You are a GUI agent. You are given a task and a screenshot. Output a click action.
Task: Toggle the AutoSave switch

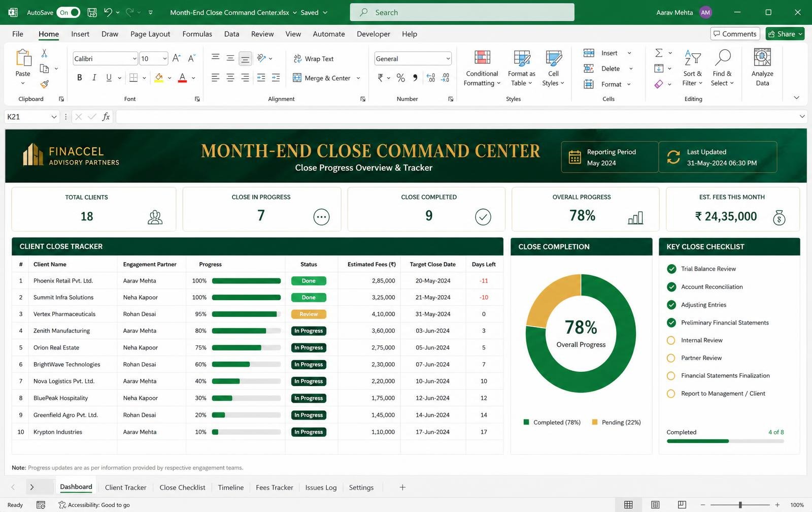[x=69, y=12]
